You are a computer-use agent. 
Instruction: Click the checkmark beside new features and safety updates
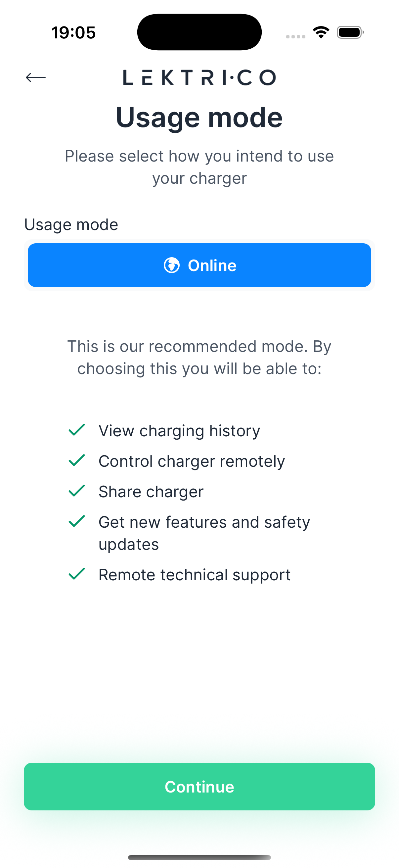[77, 521]
